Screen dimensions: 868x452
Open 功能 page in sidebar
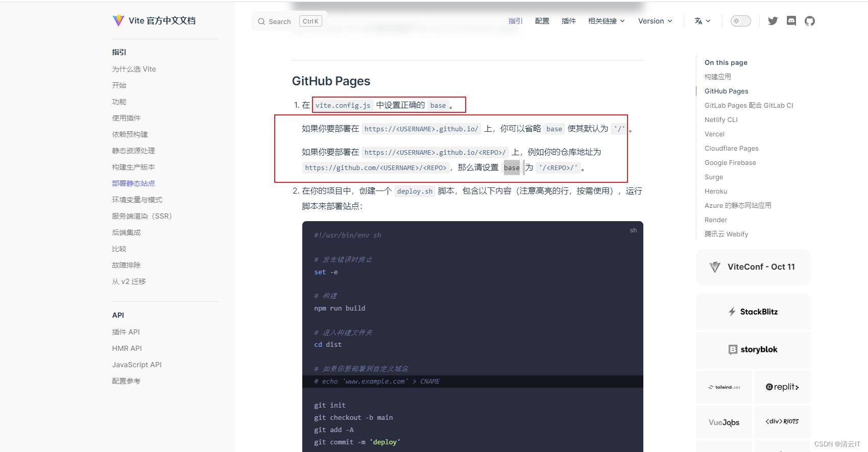[119, 102]
